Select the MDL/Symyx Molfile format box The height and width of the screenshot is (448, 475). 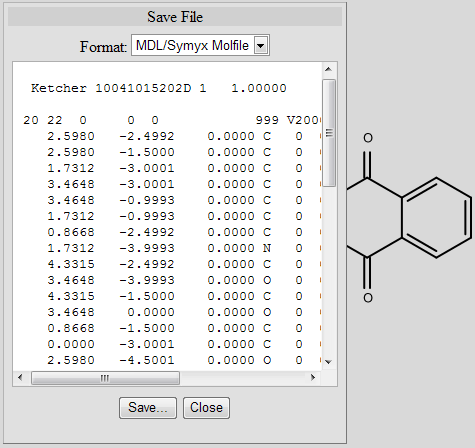click(200, 45)
